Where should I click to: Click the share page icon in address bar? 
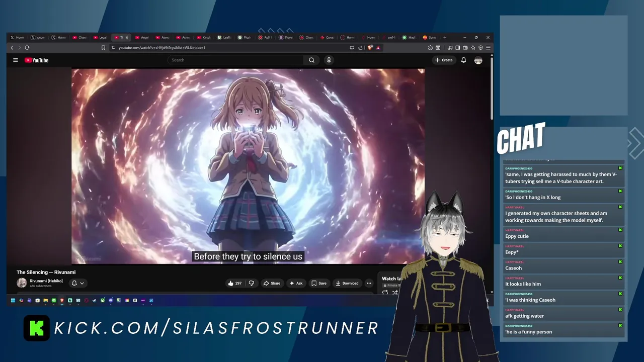pos(360,48)
